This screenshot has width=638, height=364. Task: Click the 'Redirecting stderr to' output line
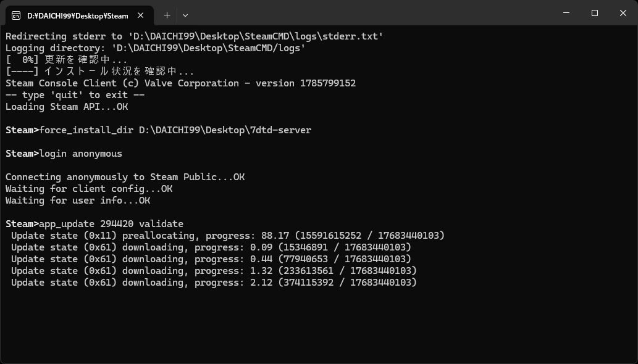point(194,36)
